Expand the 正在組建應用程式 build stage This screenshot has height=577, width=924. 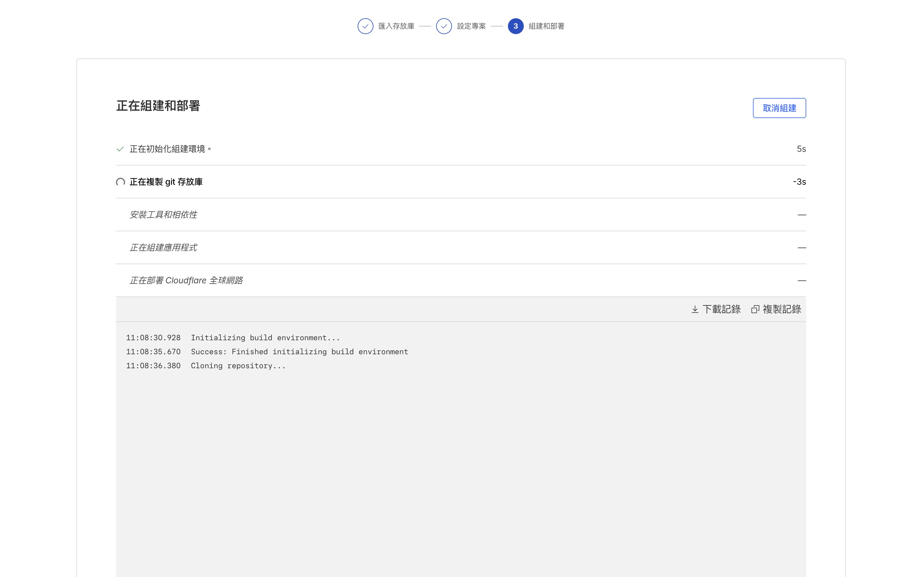coord(163,247)
